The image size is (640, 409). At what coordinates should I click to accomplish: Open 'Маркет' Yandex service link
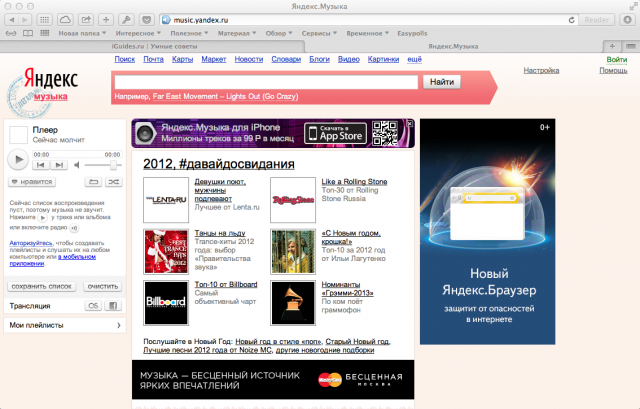point(213,59)
